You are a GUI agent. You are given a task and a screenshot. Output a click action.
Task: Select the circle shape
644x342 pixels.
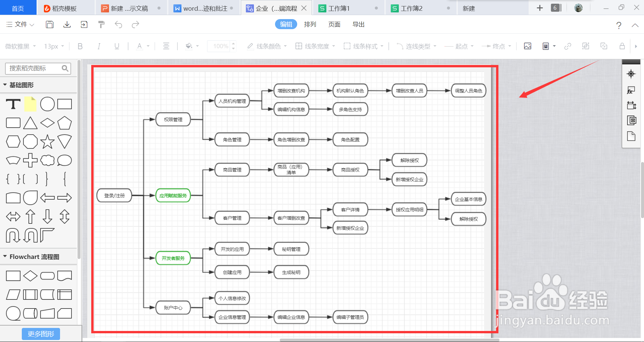click(x=47, y=104)
